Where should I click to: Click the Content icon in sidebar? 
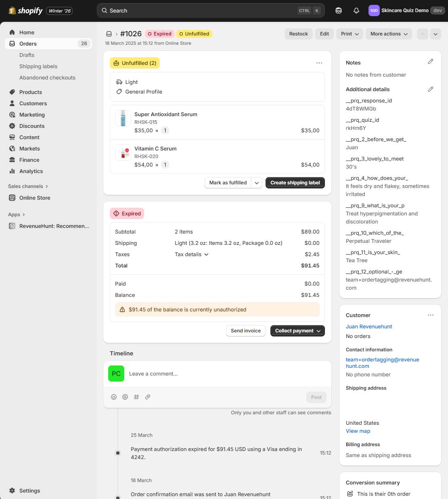[x=12, y=137]
